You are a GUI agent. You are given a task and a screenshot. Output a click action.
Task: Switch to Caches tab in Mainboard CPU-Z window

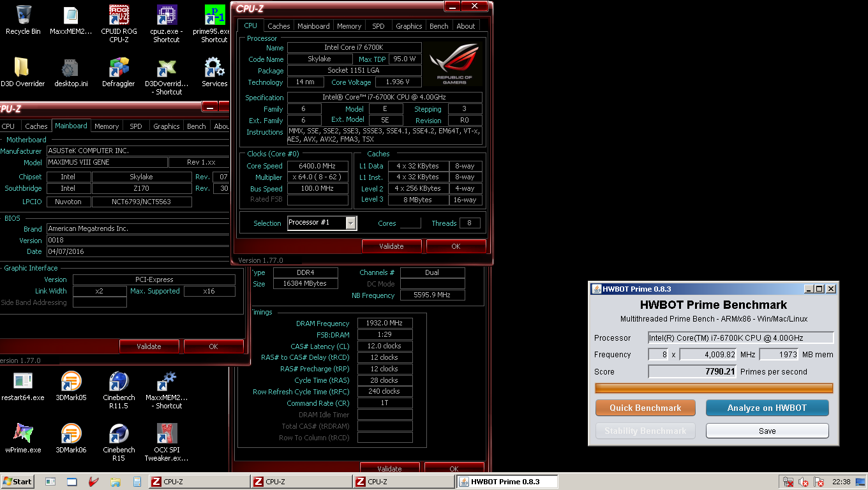[36, 126]
